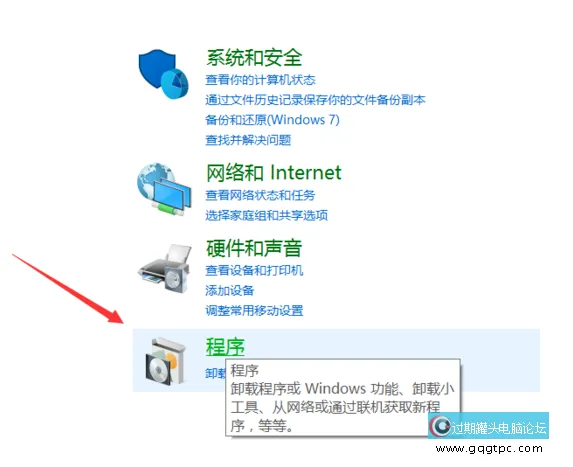Open 备份和还原(Windows 7)
This screenshot has height=467, width=573.
point(273,120)
